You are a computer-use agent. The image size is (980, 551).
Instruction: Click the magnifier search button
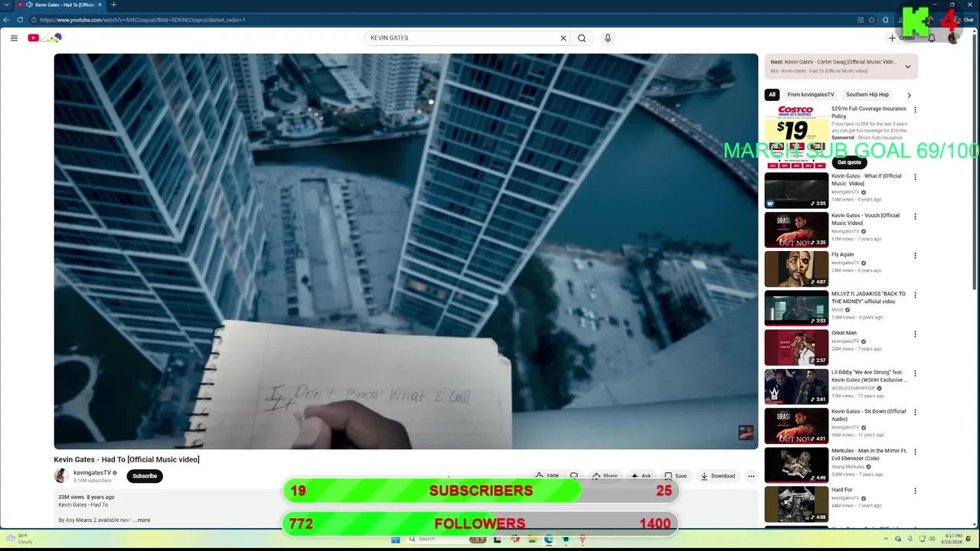[x=582, y=37]
